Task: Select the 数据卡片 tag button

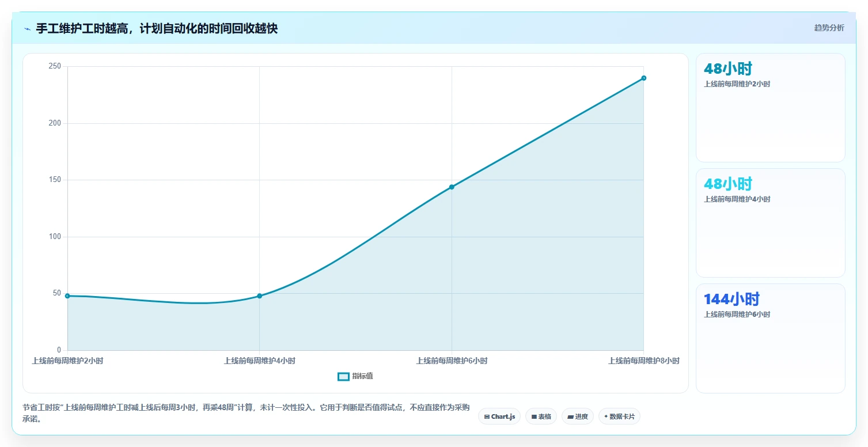Action: coord(619,416)
